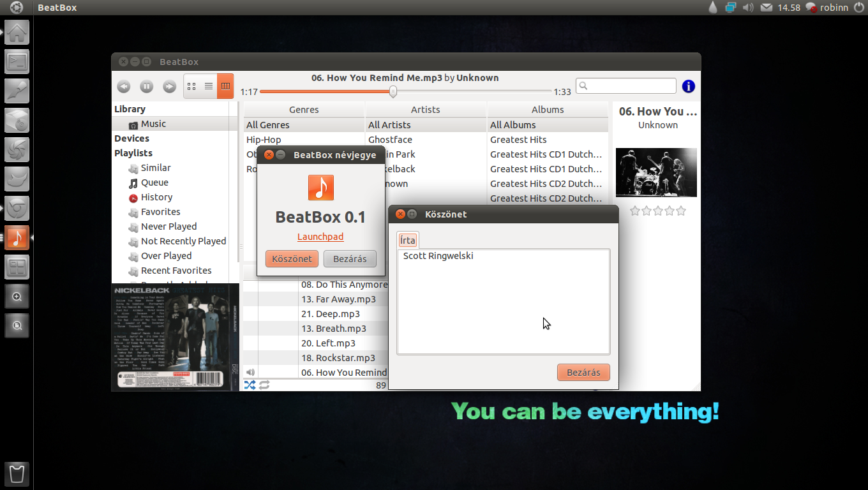868x490 pixels.
Task: Skip to the next track
Action: 169,87
